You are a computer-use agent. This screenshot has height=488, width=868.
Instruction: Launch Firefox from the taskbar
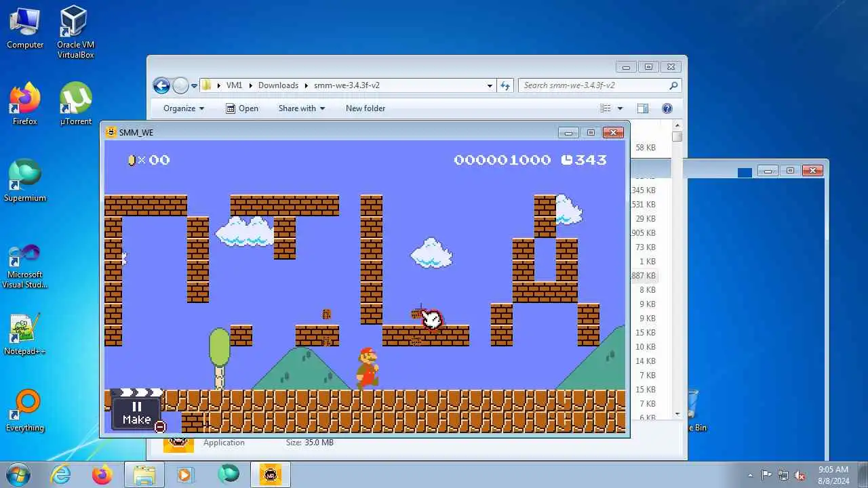pyautogui.click(x=102, y=474)
